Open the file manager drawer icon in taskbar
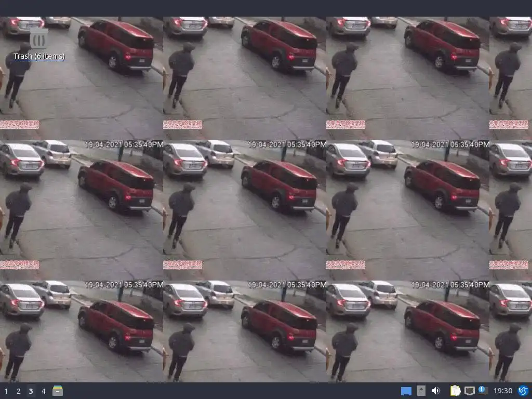 tap(58, 391)
